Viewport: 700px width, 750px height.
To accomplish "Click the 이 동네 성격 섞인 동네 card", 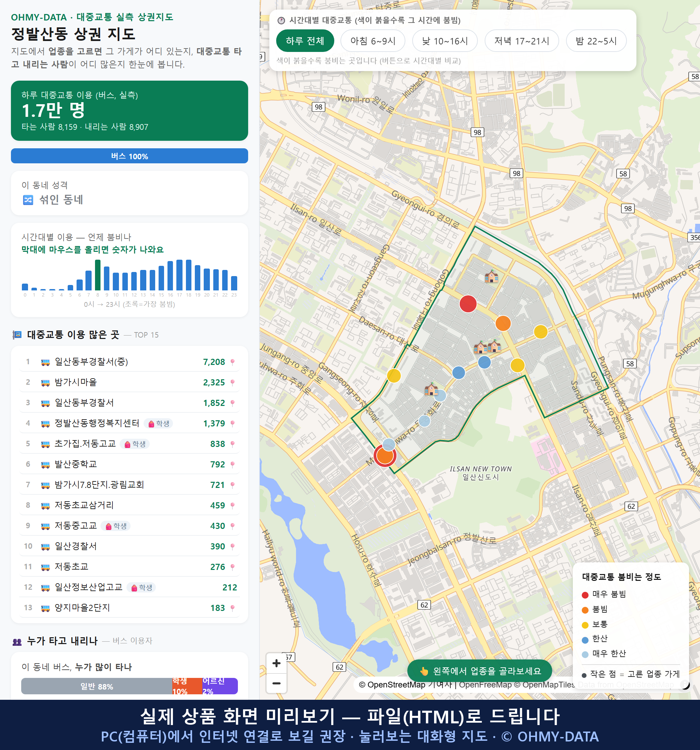I will pyautogui.click(x=130, y=193).
